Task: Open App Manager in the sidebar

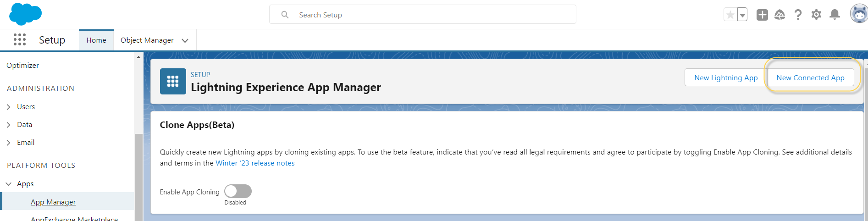Action: point(53,202)
